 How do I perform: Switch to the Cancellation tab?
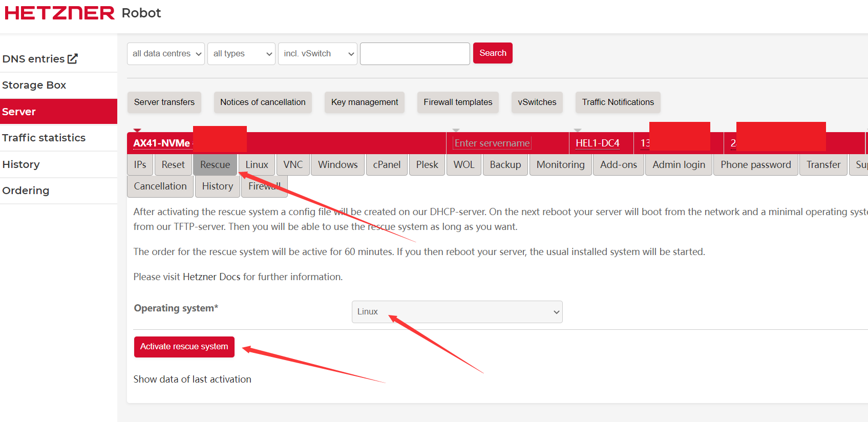[x=160, y=186]
